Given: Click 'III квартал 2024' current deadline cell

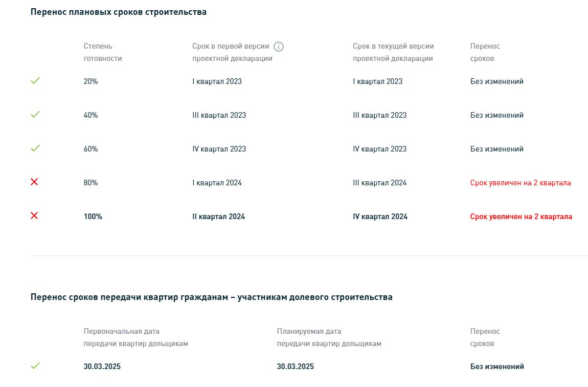Looking at the screenshot, I should (379, 183).
